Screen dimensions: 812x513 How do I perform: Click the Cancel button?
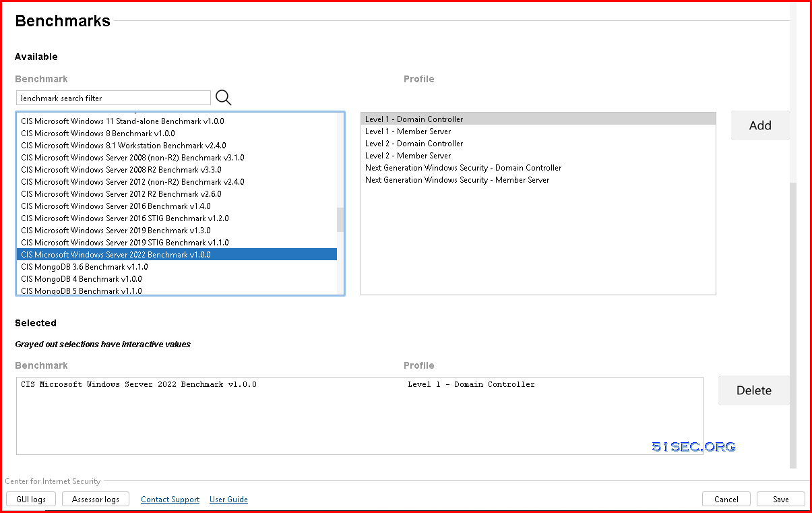click(726, 499)
